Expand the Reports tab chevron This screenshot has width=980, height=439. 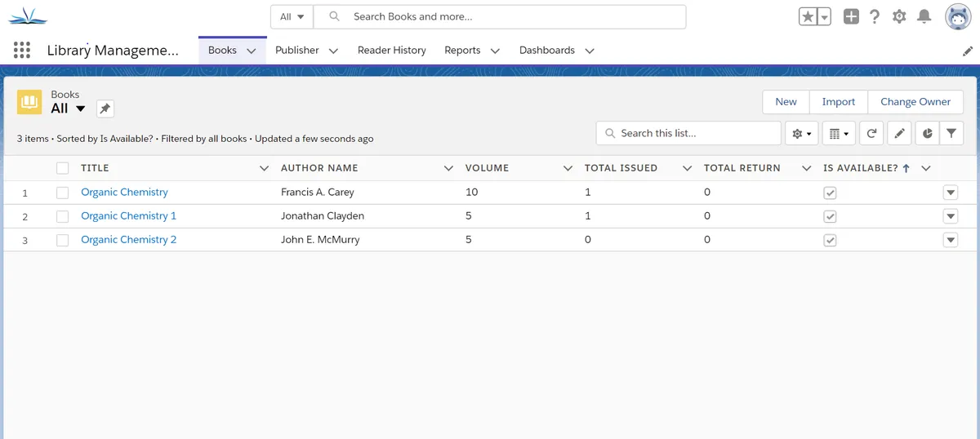pos(495,51)
